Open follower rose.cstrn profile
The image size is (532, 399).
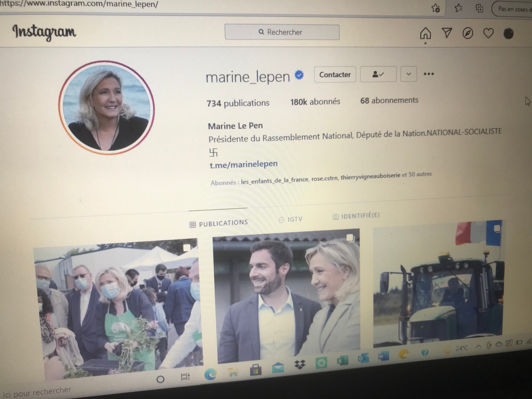[x=324, y=179]
